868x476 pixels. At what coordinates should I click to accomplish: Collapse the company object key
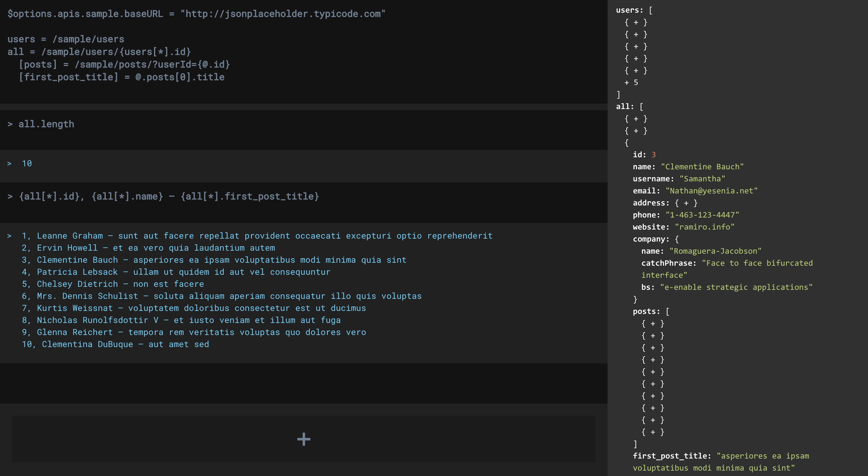click(x=651, y=239)
